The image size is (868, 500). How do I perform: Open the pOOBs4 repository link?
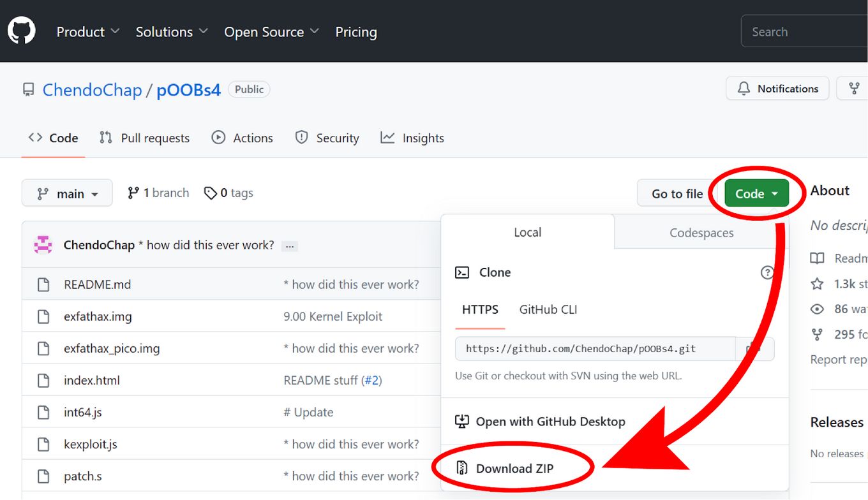click(188, 90)
